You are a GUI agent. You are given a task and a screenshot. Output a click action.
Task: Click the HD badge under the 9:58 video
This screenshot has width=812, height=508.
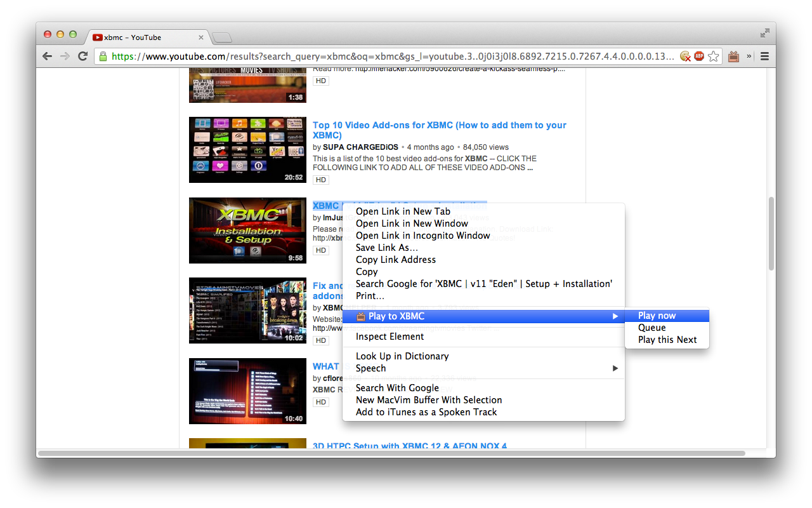pyautogui.click(x=321, y=250)
